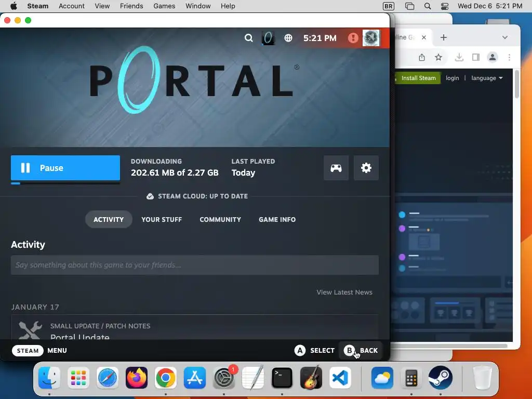Click the Steam Cloud status icon

click(x=150, y=196)
